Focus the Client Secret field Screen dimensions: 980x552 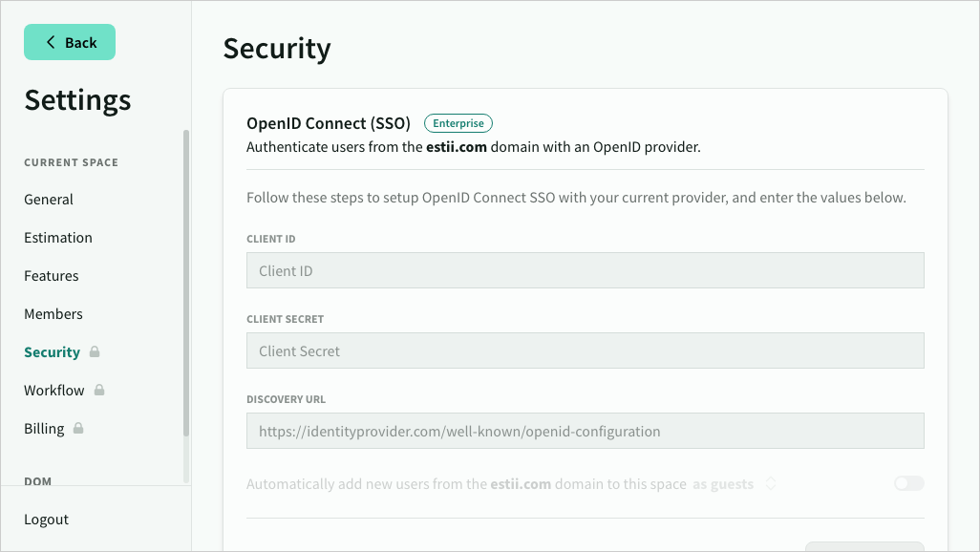coord(585,351)
